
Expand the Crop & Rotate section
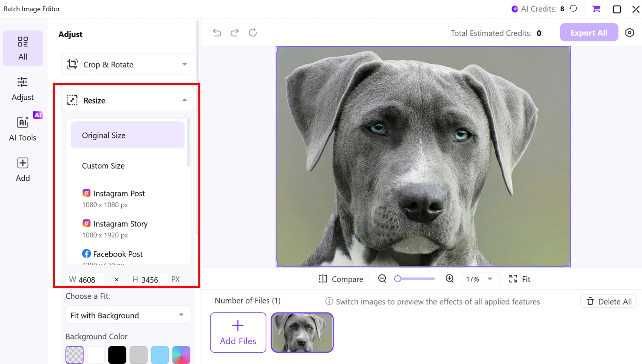128,64
